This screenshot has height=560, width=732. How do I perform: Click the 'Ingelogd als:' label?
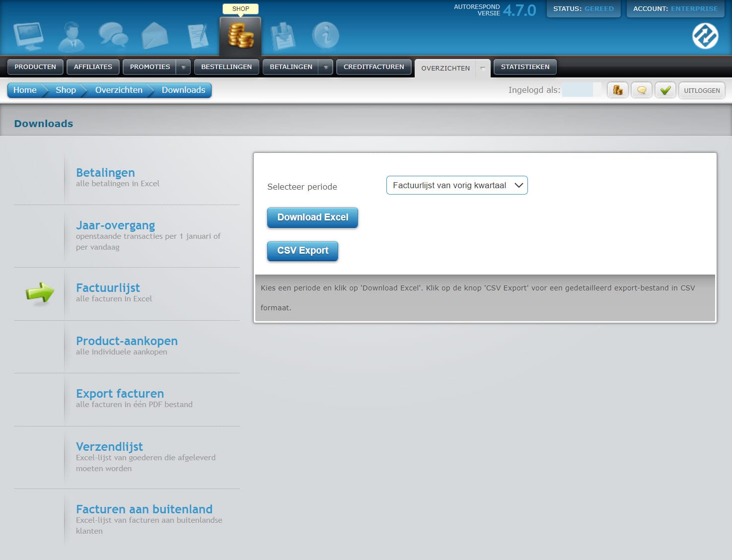(x=534, y=90)
